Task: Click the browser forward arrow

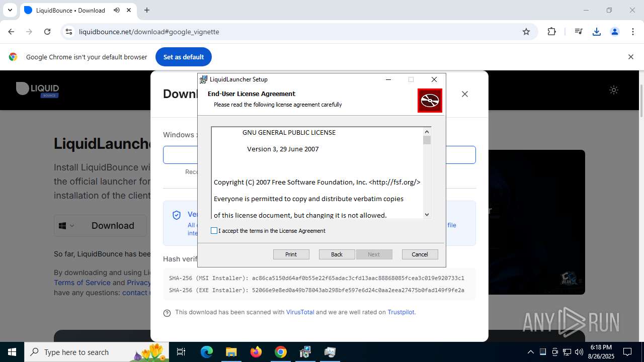Action: (29, 32)
